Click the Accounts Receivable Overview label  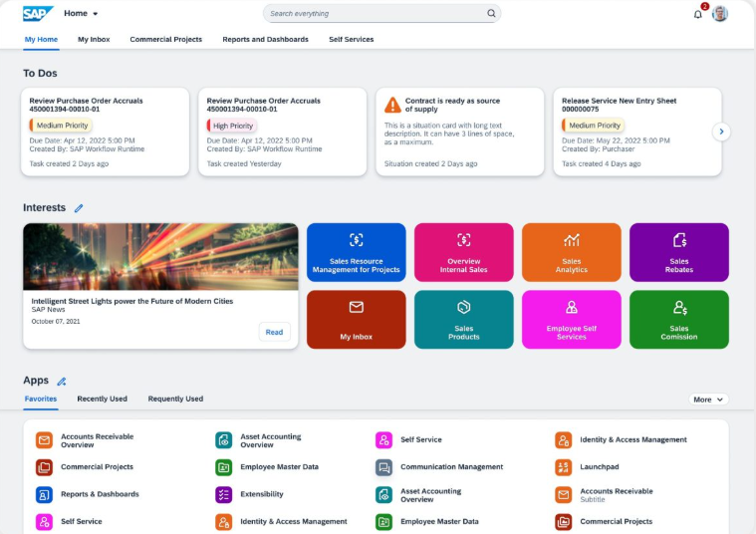97,440
